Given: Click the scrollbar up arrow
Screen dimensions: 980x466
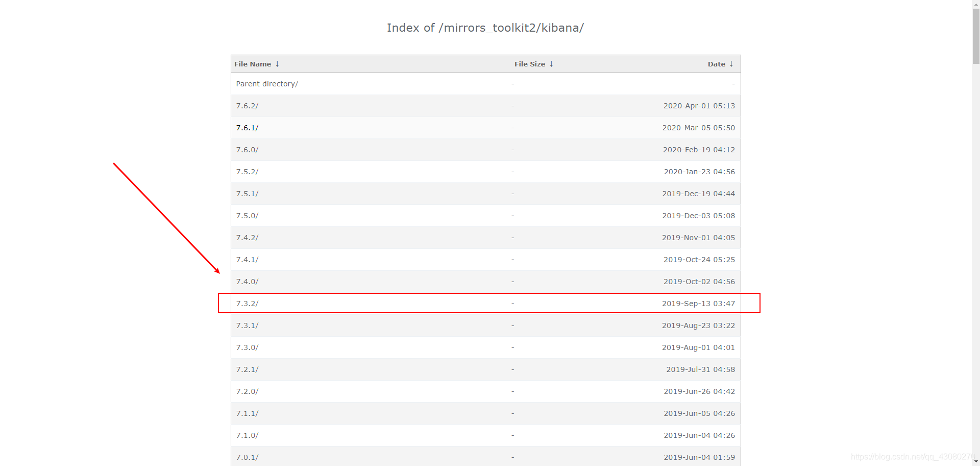Looking at the screenshot, I should (x=976, y=4).
